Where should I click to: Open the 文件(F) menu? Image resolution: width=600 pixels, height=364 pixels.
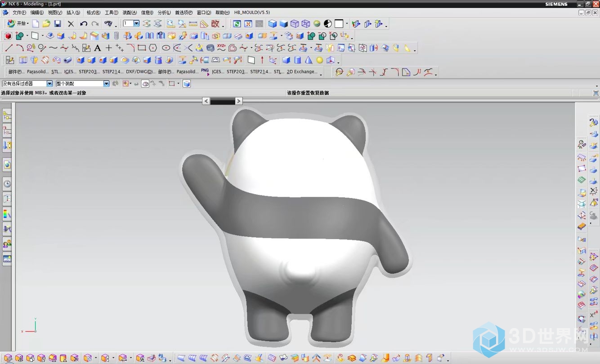[x=19, y=13]
